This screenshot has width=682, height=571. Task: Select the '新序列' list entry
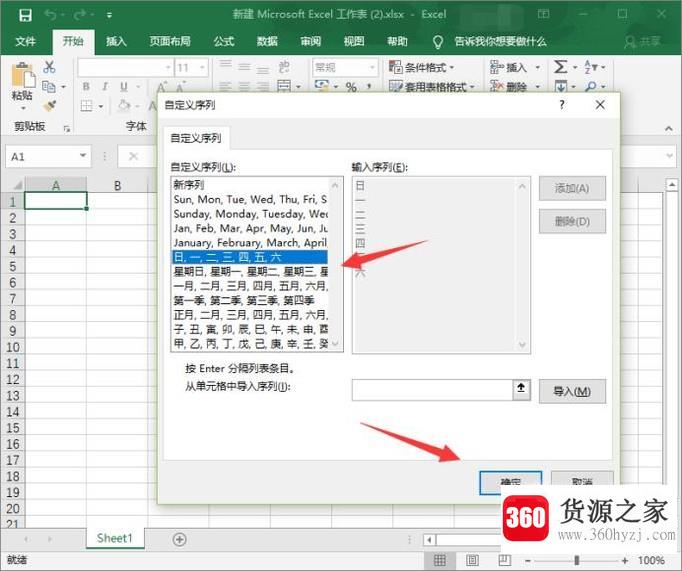click(x=250, y=184)
